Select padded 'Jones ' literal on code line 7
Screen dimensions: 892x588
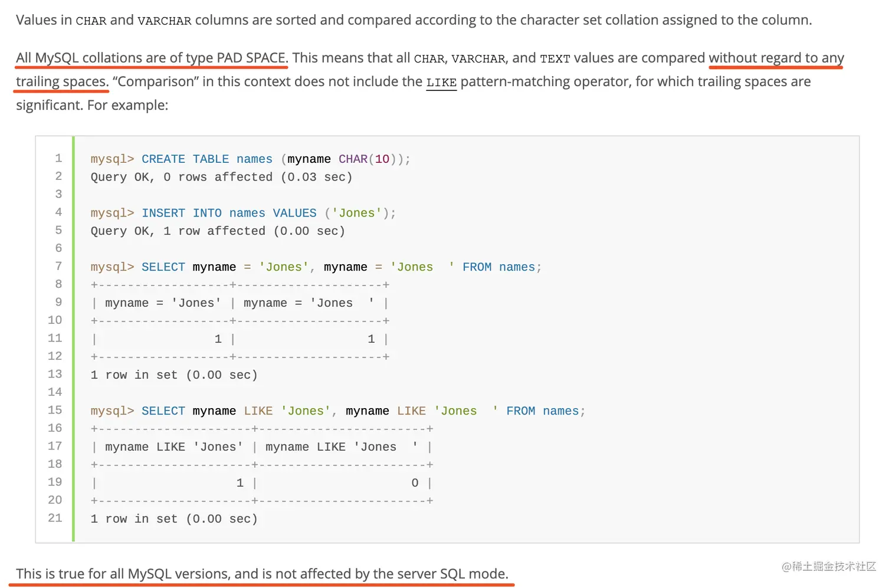click(x=422, y=267)
